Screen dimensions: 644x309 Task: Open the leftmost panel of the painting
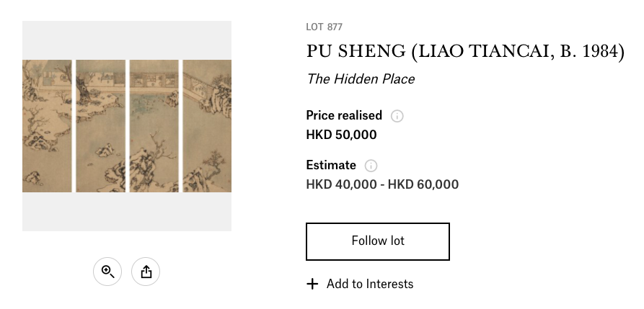(x=47, y=126)
